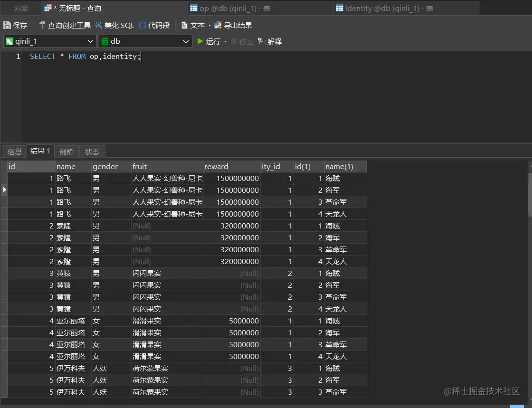The height and width of the screenshot is (408, 532).
Task: Click the id column header
Action: click(x=31, y=167)
